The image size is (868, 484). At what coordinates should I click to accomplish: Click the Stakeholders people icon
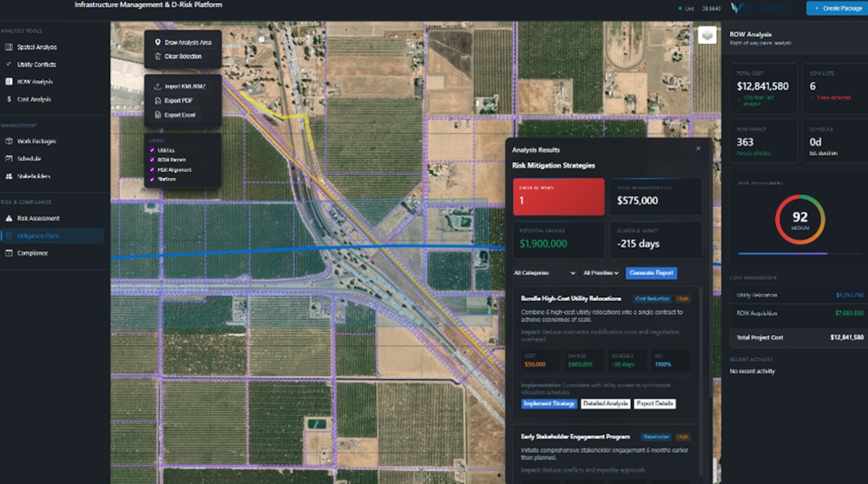[9, 177]
